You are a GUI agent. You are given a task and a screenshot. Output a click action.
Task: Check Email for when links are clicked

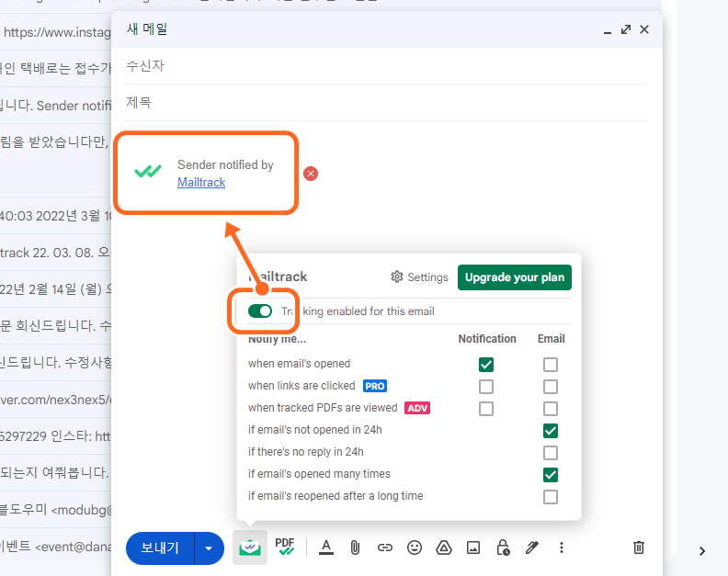point(551,387)
